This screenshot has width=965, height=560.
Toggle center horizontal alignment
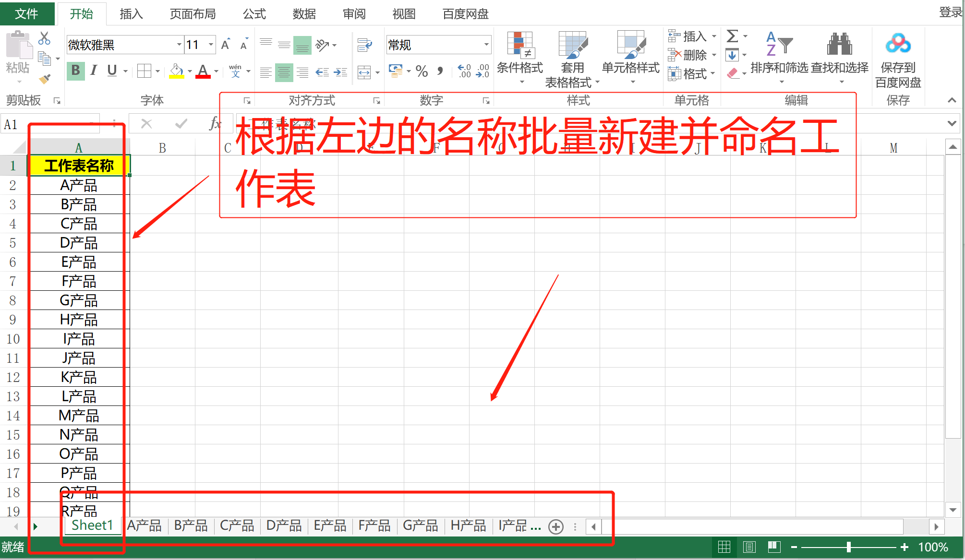pyautogui.click(x=284, y=72)
